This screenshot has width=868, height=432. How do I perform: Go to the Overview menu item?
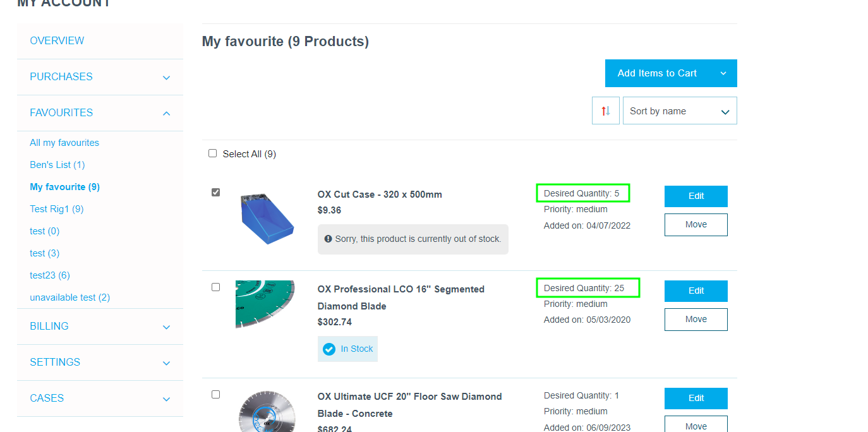point(57,40)
